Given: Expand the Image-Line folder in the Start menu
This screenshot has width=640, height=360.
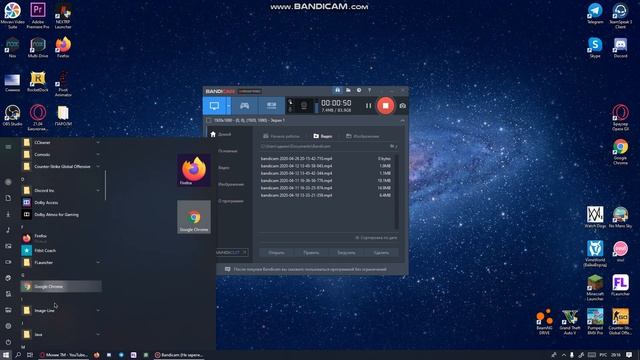Looking at the screenshot, I should [x=61, y=311].
